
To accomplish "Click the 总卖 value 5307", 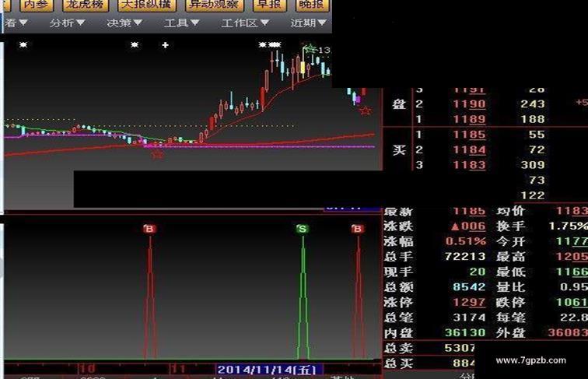I will point(460,348).
